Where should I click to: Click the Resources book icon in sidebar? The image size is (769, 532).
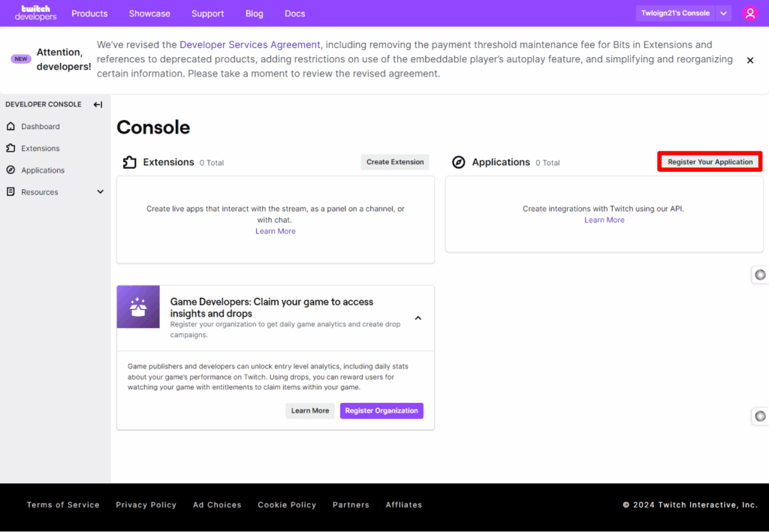(x=11, y=191)
